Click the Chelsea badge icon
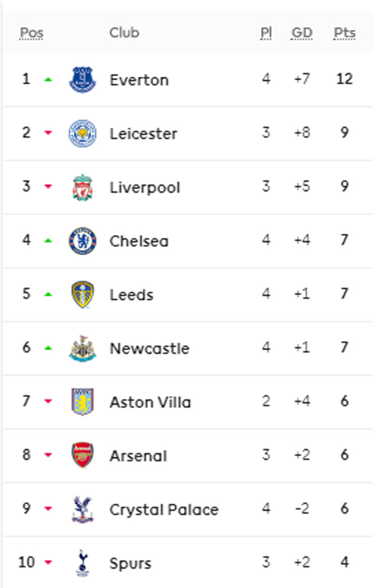The image size is (373, 588). [x=83, y=241]
